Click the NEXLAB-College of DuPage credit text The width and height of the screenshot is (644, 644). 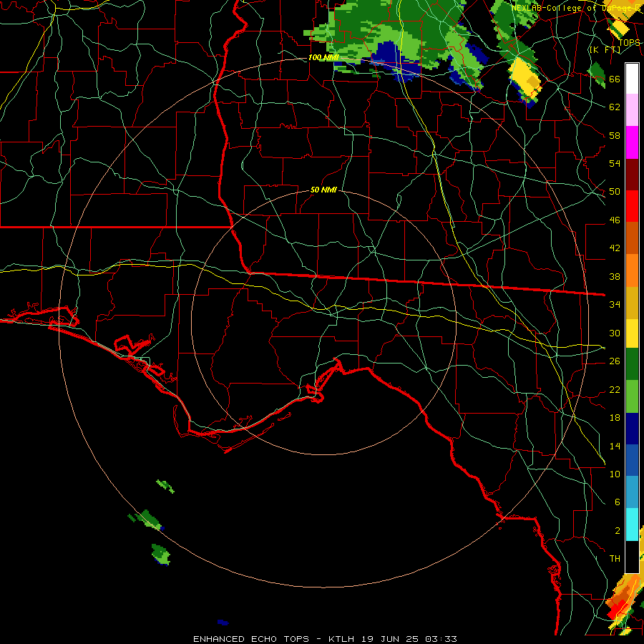point(575,8)
